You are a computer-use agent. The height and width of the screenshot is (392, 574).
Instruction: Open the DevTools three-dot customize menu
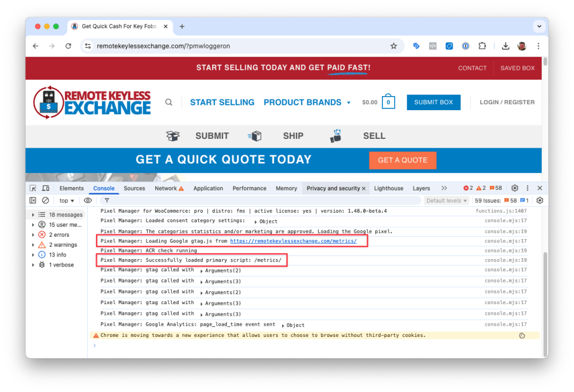coord(528,188)
